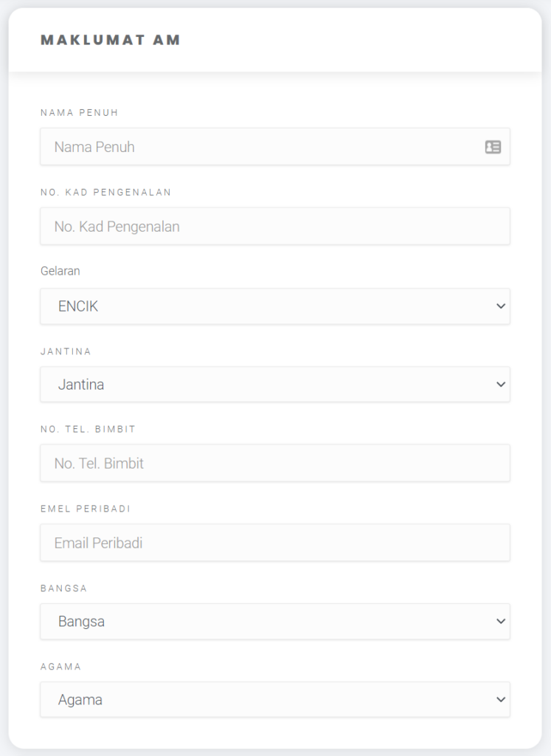Click the chevron arrow on the Agama dropdown

pos(501,700)
